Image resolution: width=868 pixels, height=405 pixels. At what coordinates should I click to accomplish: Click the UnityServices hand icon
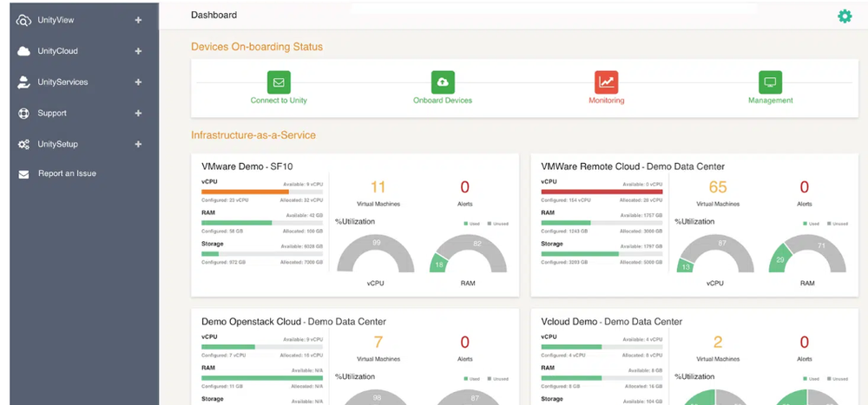23,82
